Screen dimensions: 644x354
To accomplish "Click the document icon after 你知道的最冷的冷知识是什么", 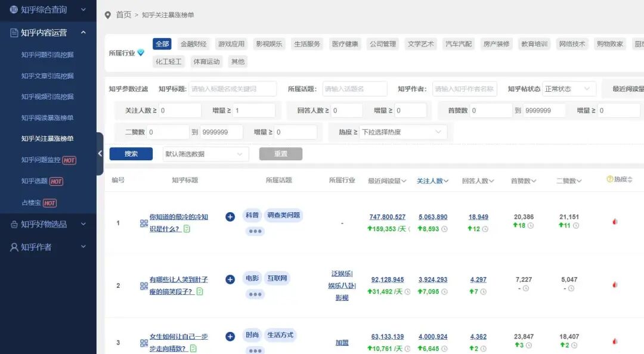I will 187,229.
